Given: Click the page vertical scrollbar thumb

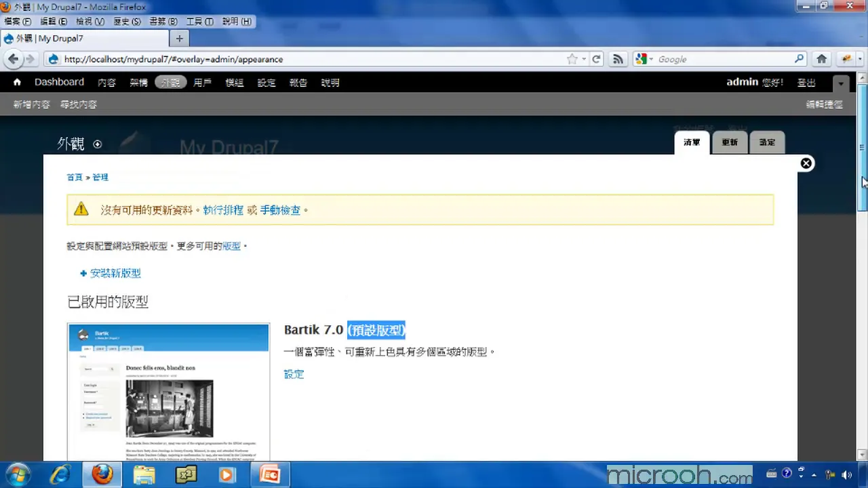Looking at the screenshot, I should pos(863,148).
